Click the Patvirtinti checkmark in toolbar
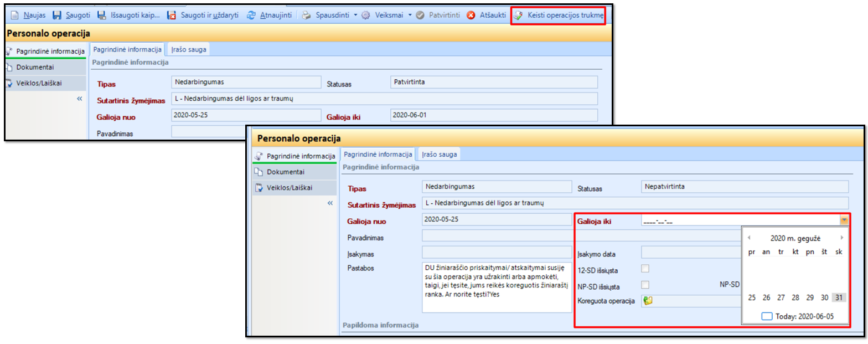Screen dimensions: 868x344 click(420, 16)
